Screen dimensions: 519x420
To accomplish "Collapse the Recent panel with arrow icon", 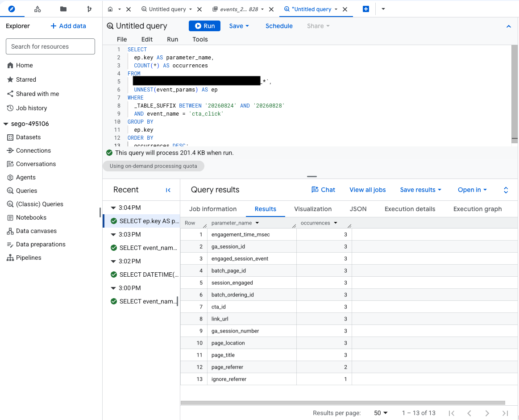I will pyautogui.click(x=168, y=190).
